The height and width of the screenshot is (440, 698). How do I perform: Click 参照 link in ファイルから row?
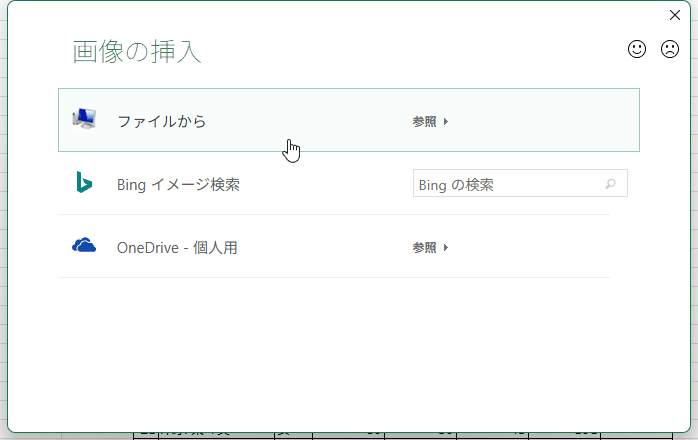coord(424,121)
